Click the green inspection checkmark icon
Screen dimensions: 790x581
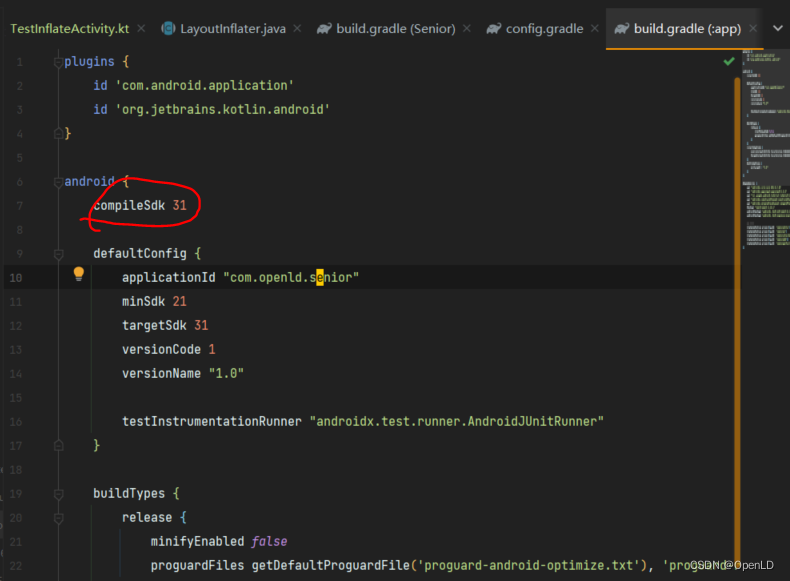(x=729, y=61)
